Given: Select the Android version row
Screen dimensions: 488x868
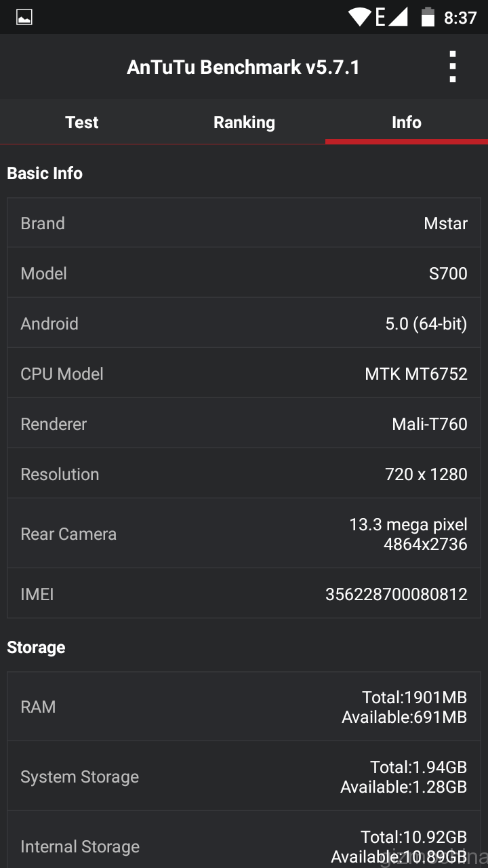Looking at the screenshot, I should tap(244, 323).
